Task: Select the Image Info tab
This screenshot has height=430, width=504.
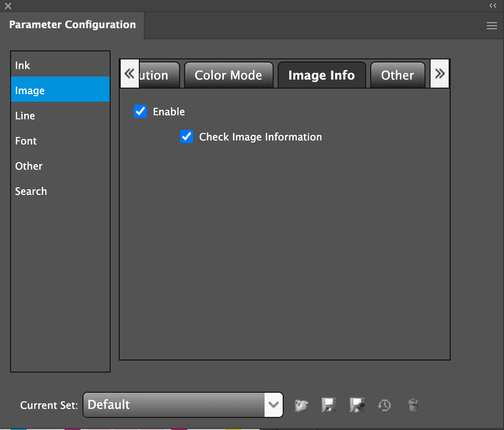Action: click(x=321, y=76)
